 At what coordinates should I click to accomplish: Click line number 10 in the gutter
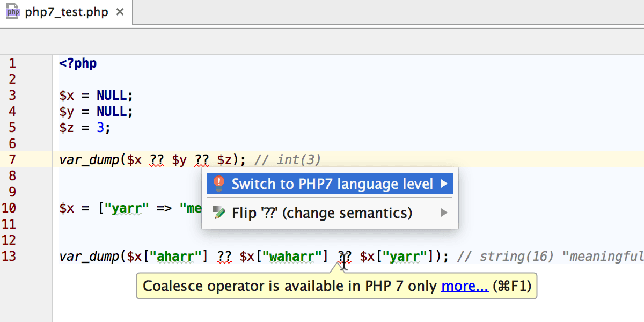click(9, 208)
